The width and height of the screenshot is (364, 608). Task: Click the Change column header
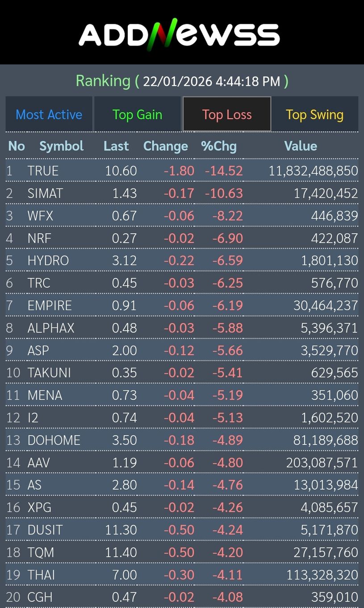pyautogui.click(x=165, y=146)
